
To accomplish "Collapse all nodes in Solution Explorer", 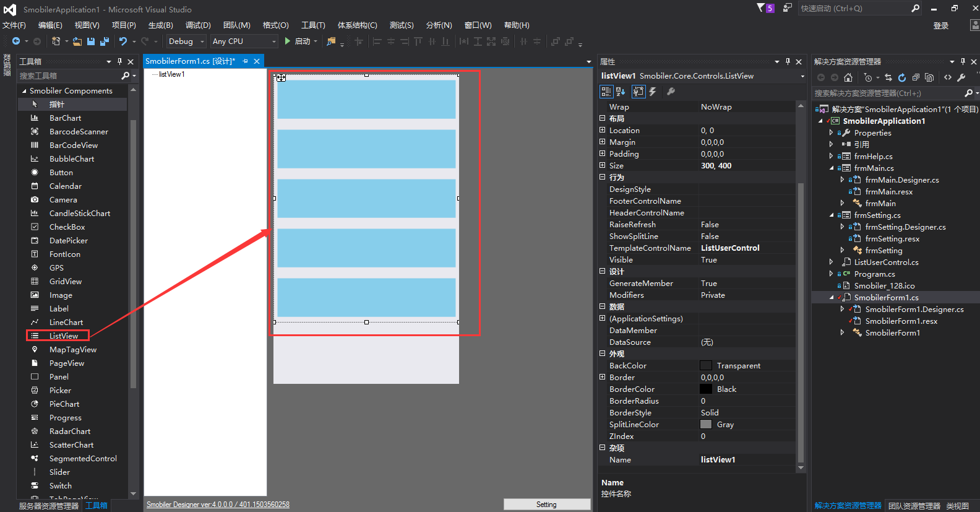I will (x=916, y=77).
